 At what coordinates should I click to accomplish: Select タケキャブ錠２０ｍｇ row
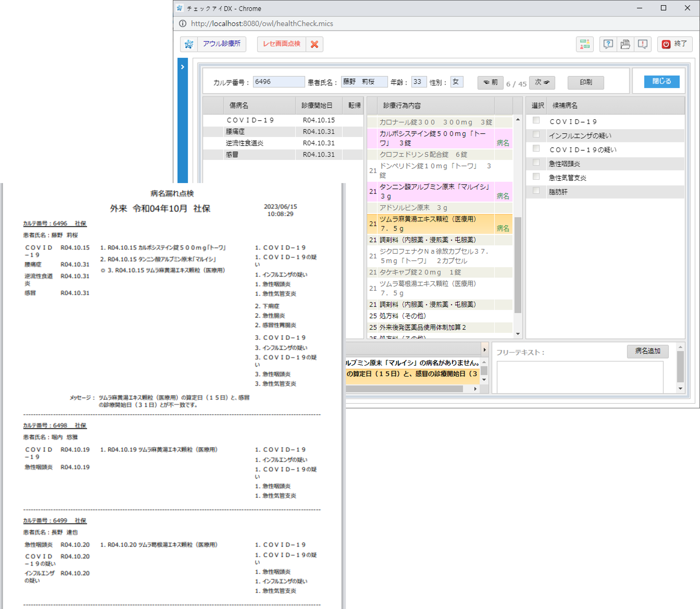click(439, 272)
